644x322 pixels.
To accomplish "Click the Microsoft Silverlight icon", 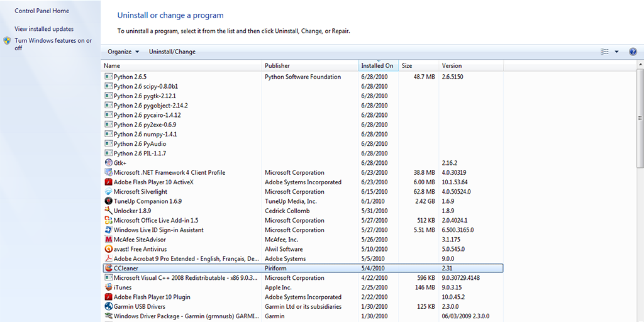I will [x=108, y=192].
